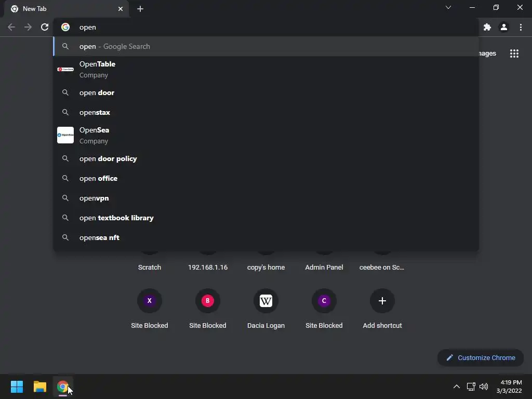Click the OpenSea logo thumbnail

65,135
